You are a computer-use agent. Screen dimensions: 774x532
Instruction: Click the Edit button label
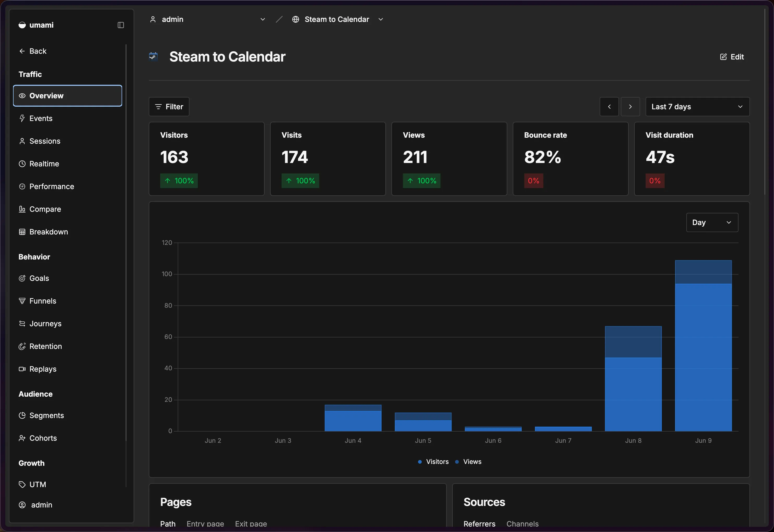pos(737,57)
